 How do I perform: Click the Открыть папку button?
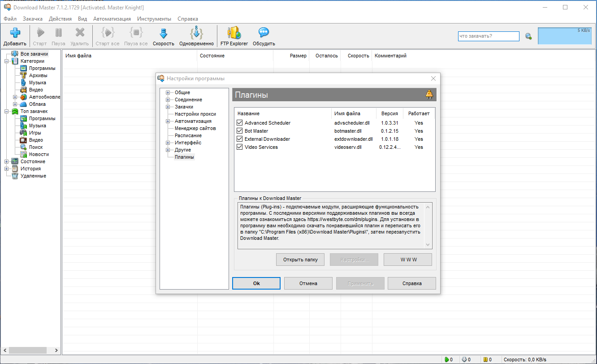[x=300, y=260]
